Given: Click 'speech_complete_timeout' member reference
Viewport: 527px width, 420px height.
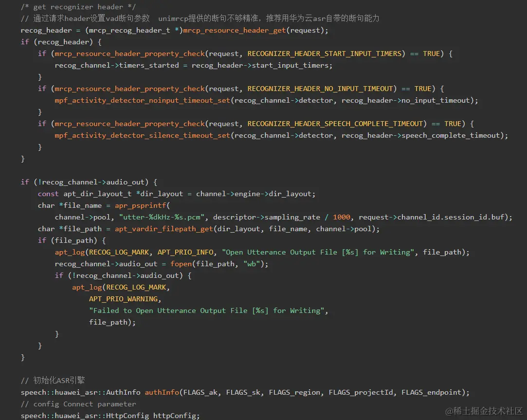Looking at the screenshot, I should 451,135.
